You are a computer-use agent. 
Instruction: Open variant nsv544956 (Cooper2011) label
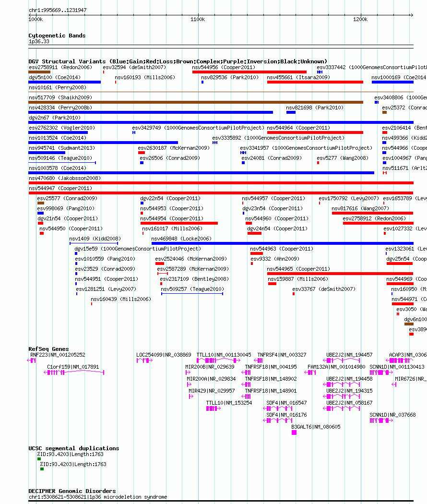click(x=224, y=67)
